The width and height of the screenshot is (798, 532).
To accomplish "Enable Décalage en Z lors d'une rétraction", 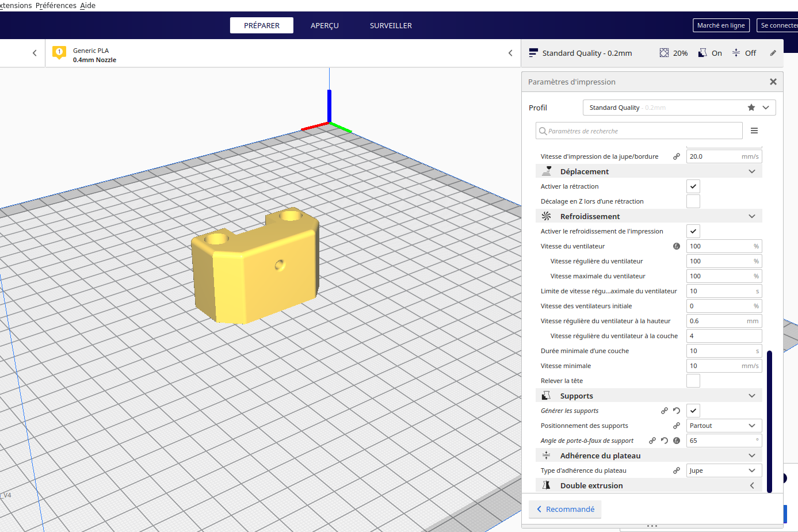I will (x=693, y=201).
